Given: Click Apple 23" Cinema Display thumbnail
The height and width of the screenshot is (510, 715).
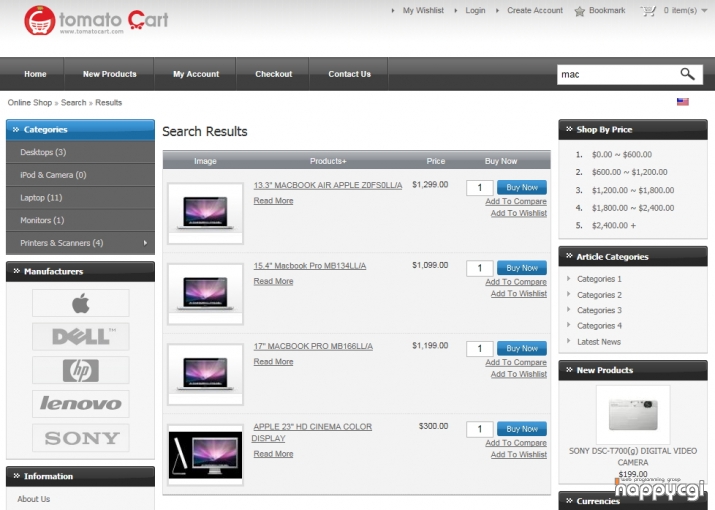Looking at the screenshot, I should [x=205, y=455].
